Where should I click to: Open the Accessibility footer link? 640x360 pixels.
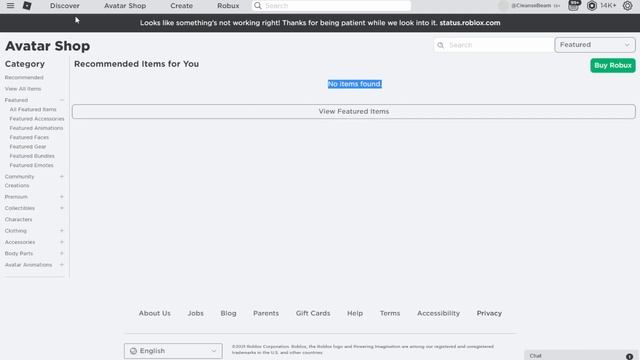[438, 313]
